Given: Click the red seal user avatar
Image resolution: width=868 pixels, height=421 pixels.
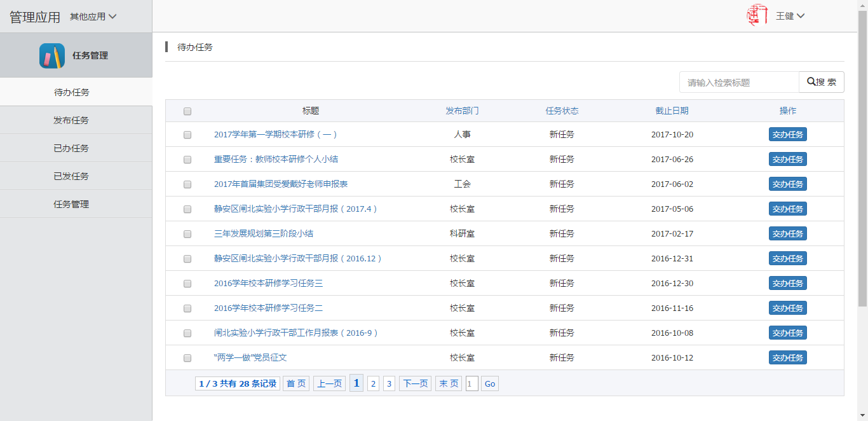Looking at the screenshot, I should 757,15.
